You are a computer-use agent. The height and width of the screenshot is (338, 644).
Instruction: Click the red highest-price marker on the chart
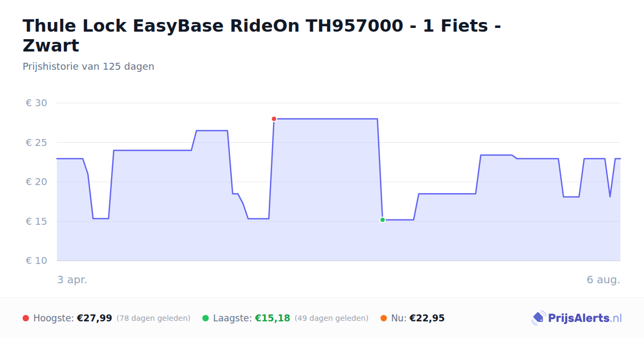click(x=274, y=119)
